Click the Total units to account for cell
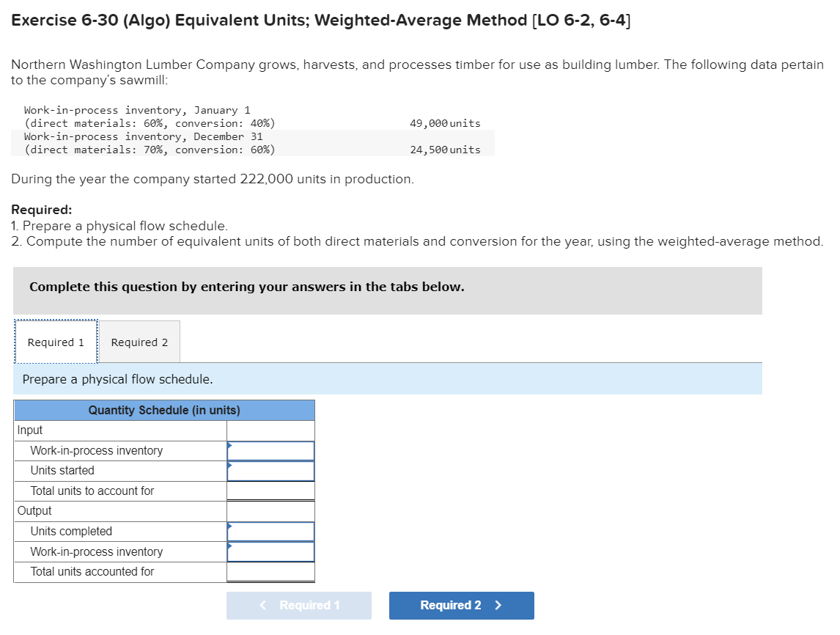This screenshot has width=840, height=635. pyautogui.click(x=270, y=491)
